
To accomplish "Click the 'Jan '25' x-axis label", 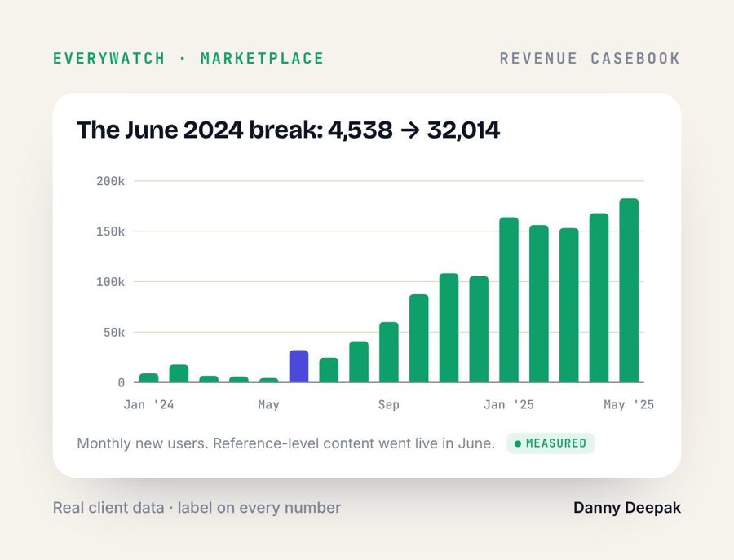I will coord(509,404).
